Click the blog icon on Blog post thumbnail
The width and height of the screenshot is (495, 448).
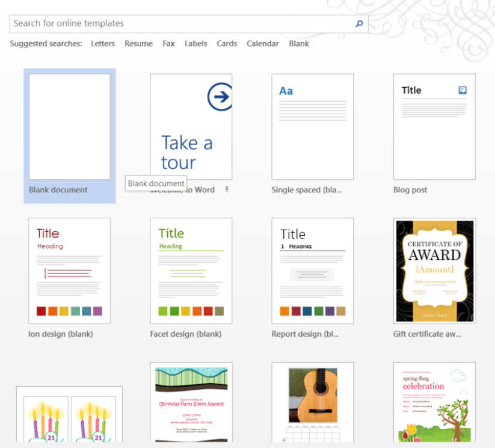click(462, 90)
